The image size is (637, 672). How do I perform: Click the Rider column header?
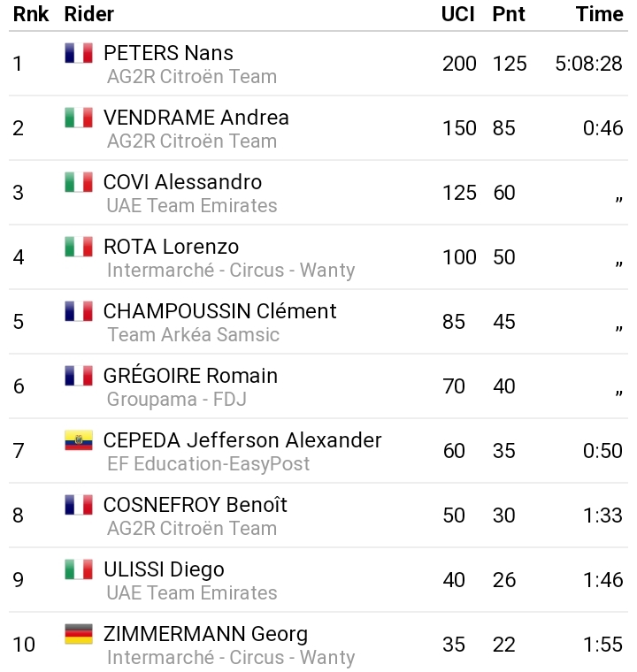89,14
